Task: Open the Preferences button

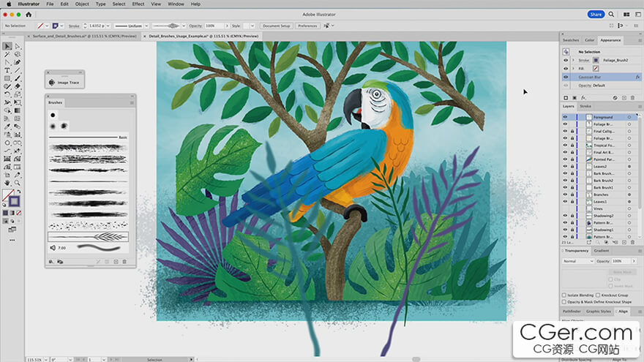Action: [x=307, y=26]
